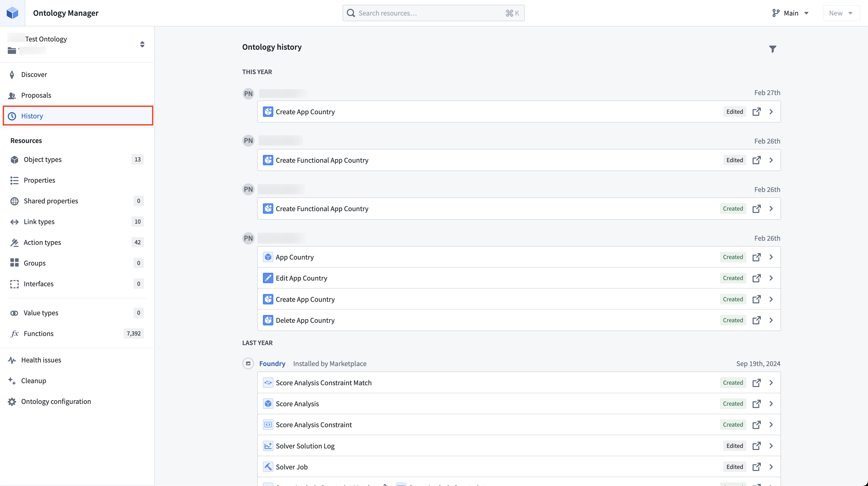Go to Discover in sidebar
The height and width of the screenshot is (486, 868).
pos(77,75)
